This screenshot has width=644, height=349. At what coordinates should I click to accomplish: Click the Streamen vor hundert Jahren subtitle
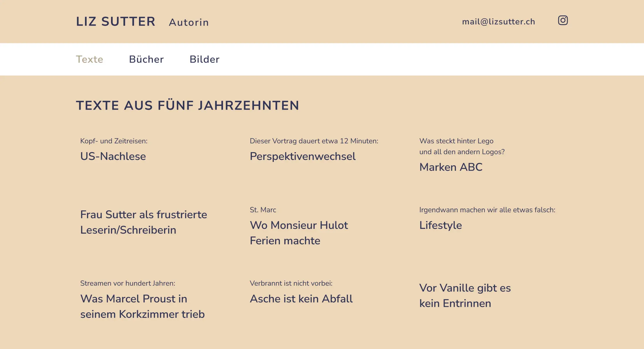pyautogui.click(x=128, y=283)
